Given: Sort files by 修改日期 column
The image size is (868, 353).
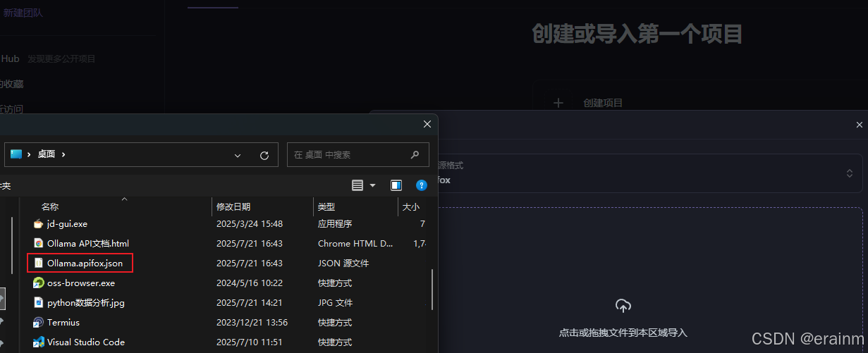Looking at the screenshot, I should coord(233,206).
